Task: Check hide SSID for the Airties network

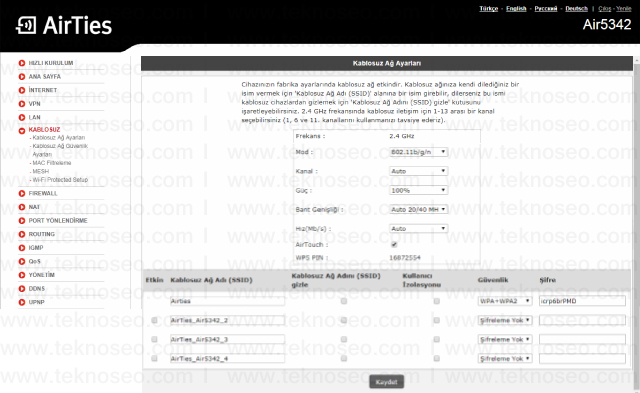Action: coord(344,301)
